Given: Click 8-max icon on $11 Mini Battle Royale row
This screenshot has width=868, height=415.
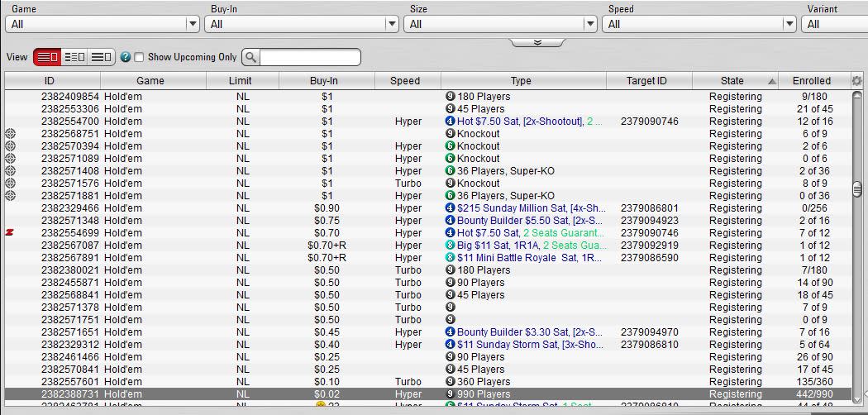Looking at the screenshot, I should (x=450, y=257).
